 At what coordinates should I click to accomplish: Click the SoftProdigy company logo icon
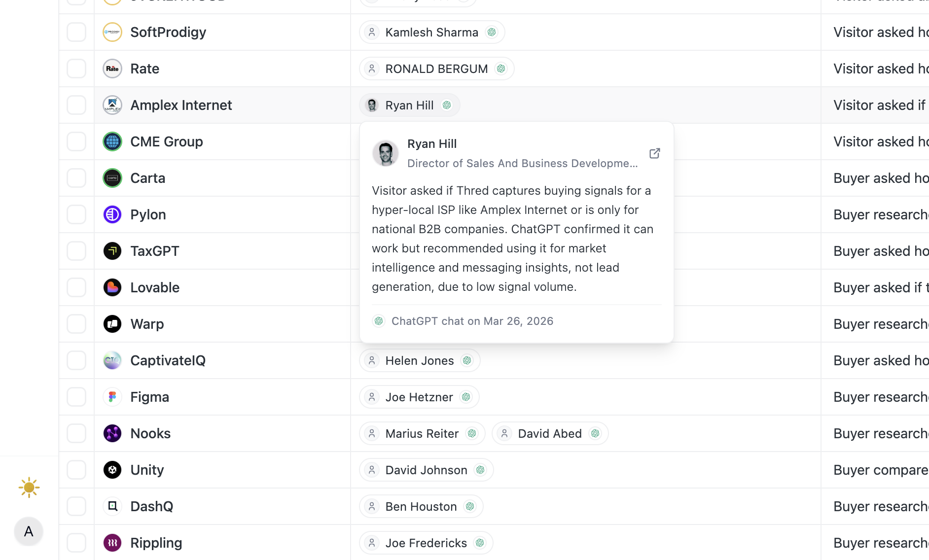click(112, 32)
